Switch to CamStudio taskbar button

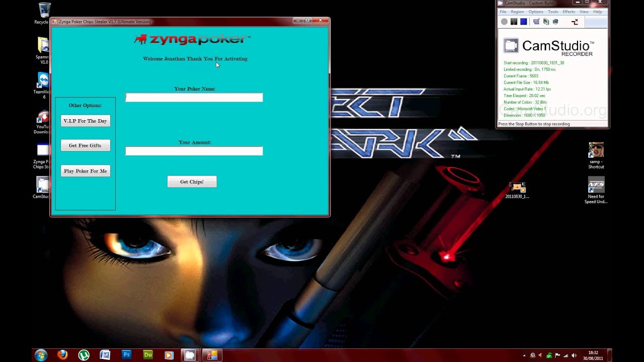click(x=190, y=355)
